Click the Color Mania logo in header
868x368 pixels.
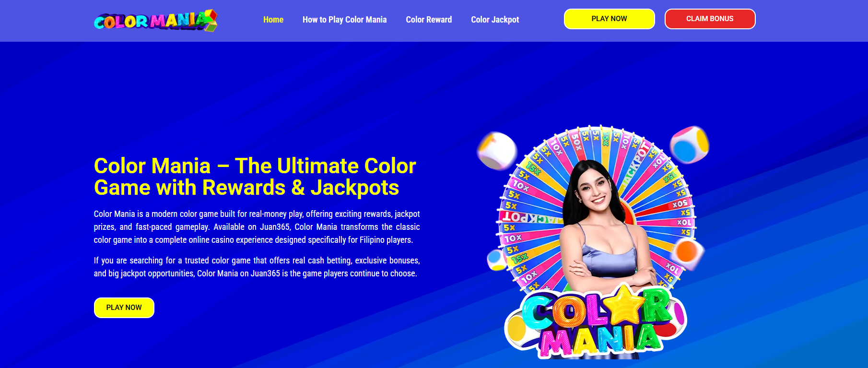(x=155, y=21)
